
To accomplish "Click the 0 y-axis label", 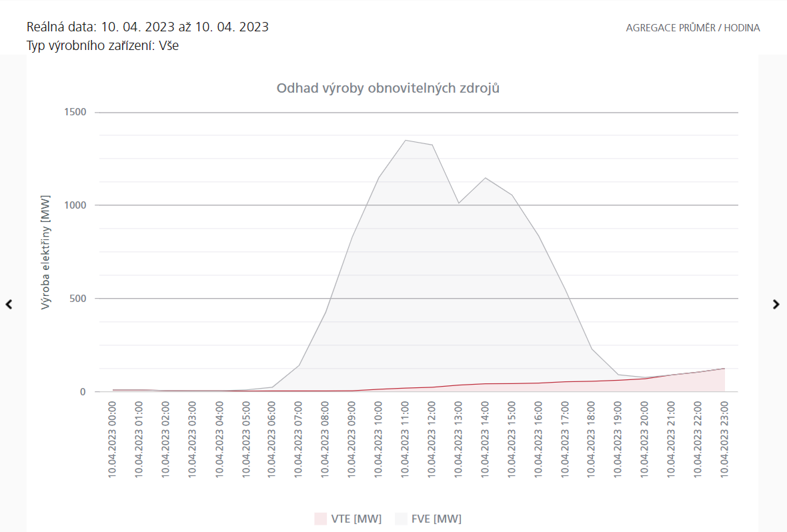I will [83, 392].
